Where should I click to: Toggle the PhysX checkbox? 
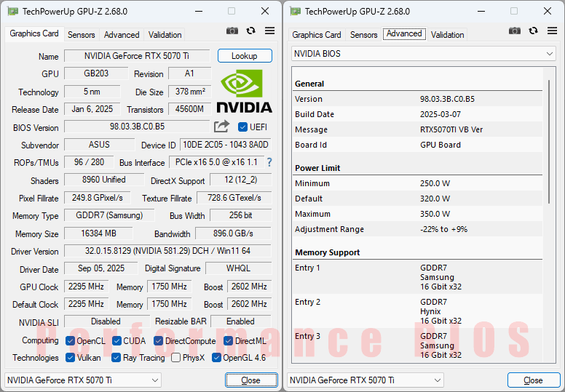click(x=176, y=357)
